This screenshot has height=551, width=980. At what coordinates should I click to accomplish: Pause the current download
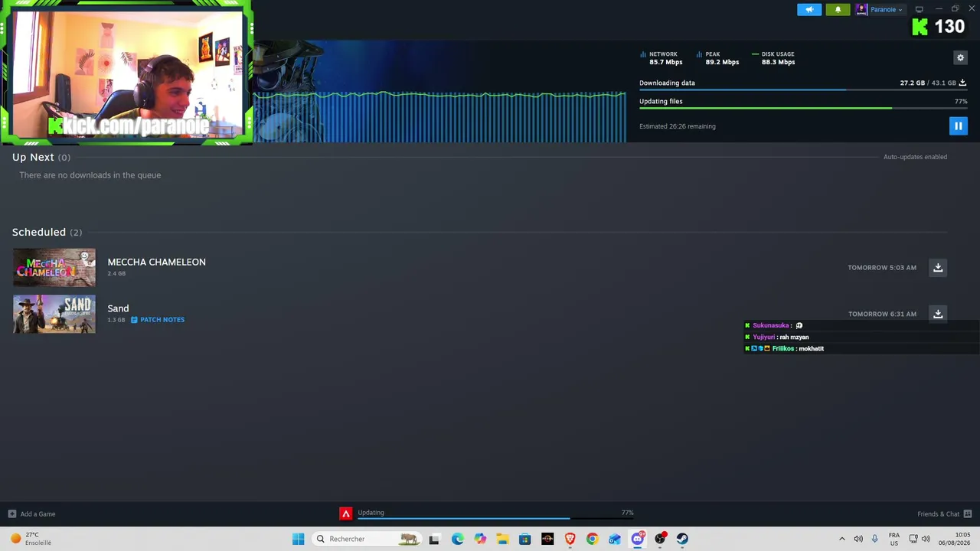pyautogui.click(x=958, y=126)
